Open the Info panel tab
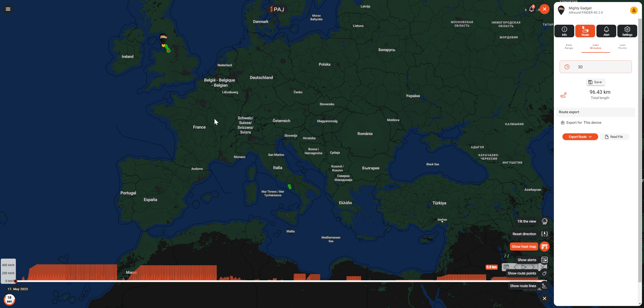 (564, 31)
